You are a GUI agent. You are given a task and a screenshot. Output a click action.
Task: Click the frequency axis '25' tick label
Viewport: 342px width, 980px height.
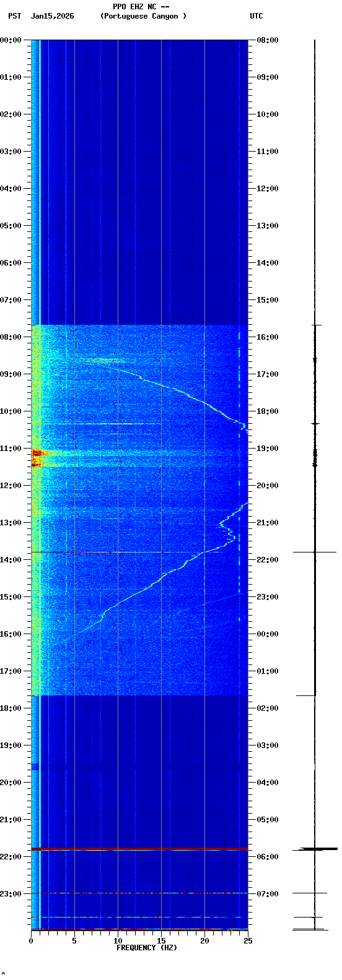[x=248, y=941]
